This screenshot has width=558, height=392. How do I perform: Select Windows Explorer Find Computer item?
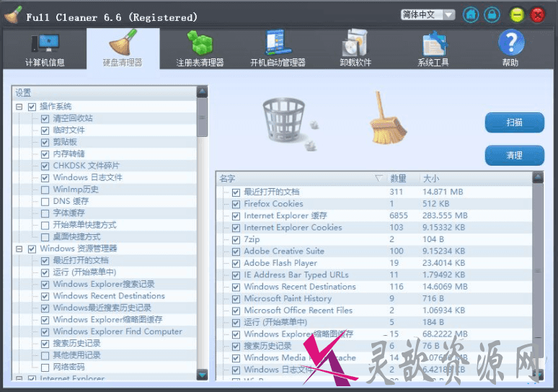118,331
